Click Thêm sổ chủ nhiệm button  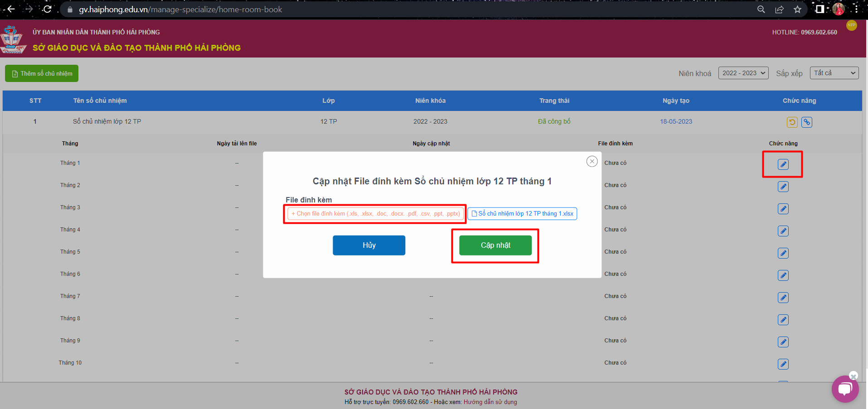[42, 73]
